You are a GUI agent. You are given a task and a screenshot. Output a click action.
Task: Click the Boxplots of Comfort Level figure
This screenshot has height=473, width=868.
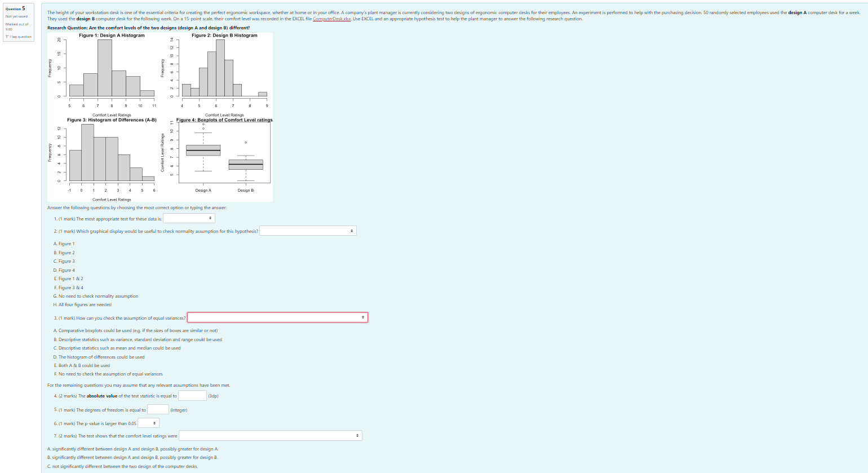click(216, 160)
